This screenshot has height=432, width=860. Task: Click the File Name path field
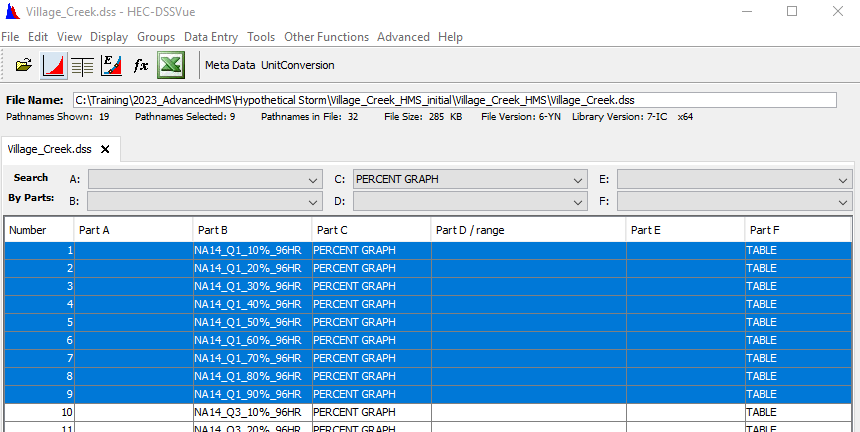pos(455,100)
